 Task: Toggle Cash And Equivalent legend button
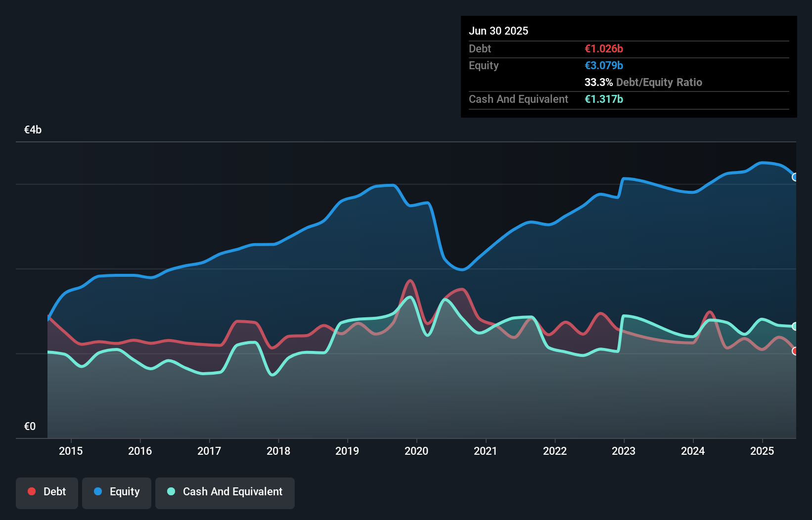[225, 492]
